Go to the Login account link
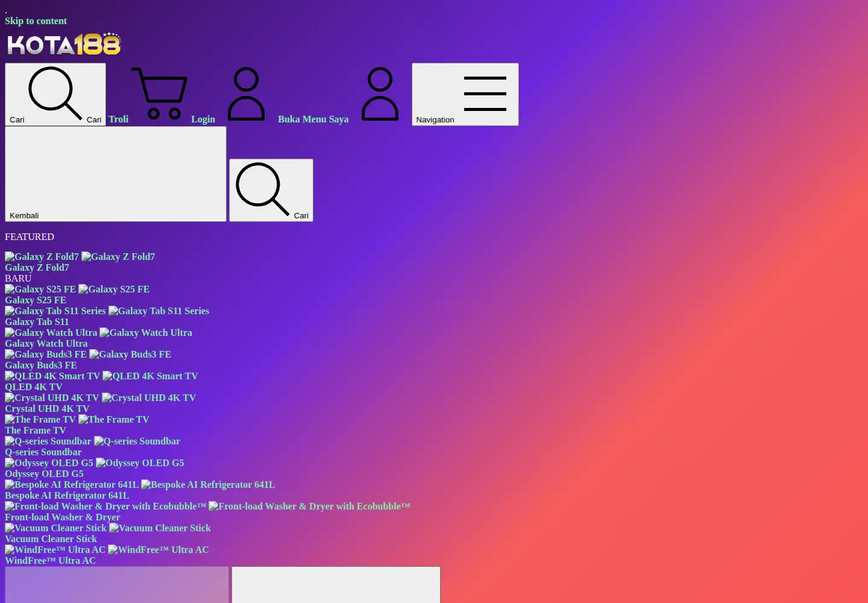This screenshot has width=868, height=603. point(228,95)
